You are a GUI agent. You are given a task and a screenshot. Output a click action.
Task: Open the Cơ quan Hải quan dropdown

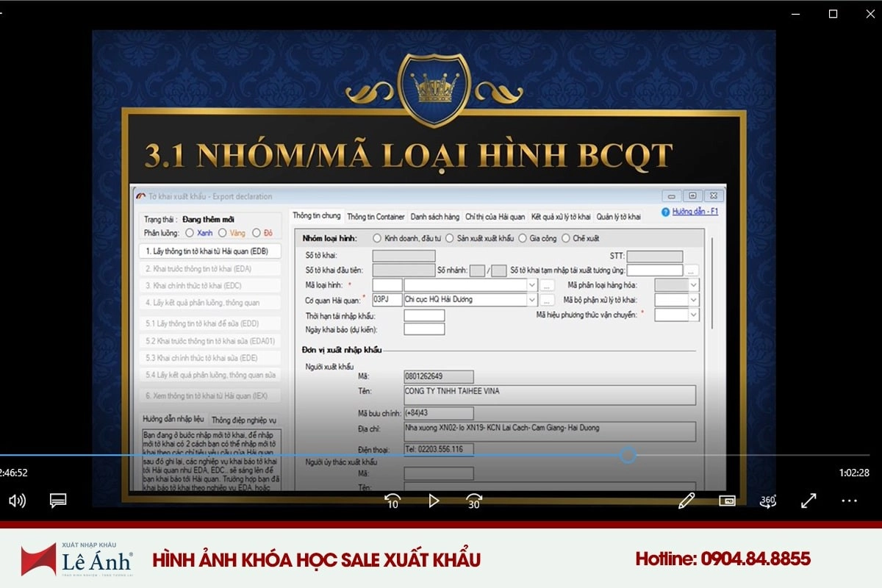pyautogui.click(x=532, y=300)
